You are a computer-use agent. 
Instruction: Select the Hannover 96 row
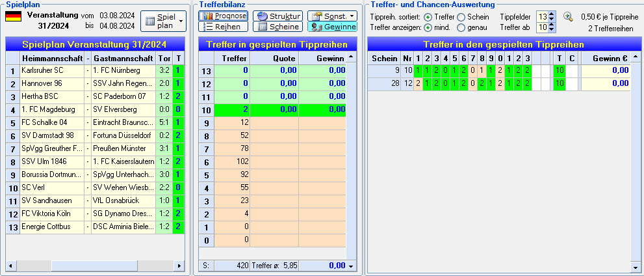[96, 83]
